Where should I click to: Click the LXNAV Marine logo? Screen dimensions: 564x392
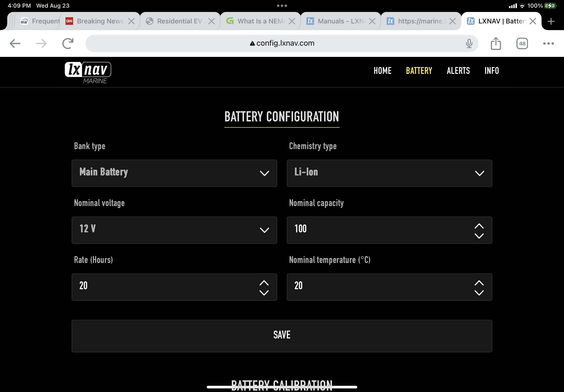tap(88, 73)
